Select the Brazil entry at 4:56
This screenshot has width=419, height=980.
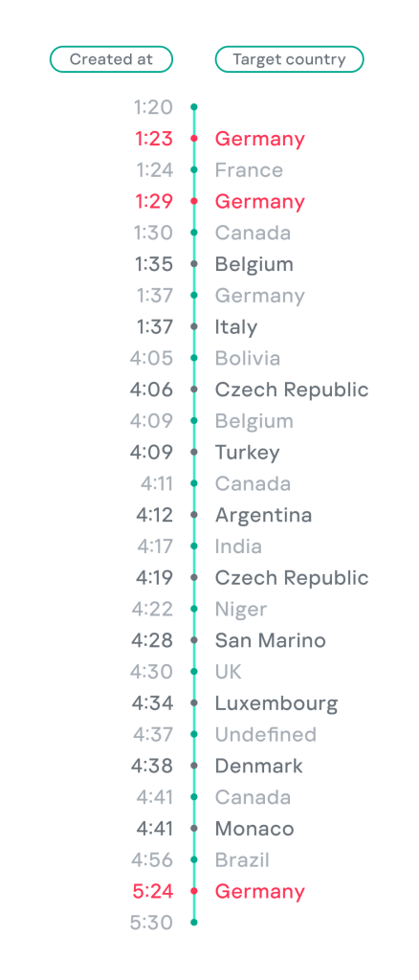tap(242, 860)
